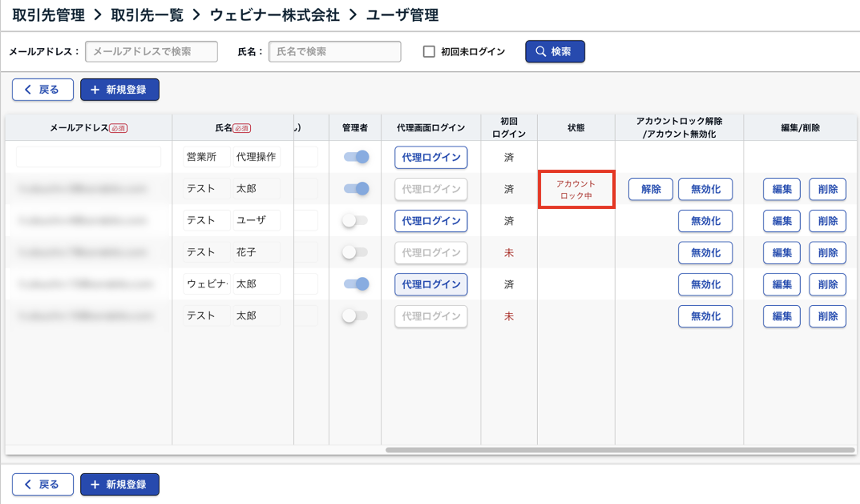The width and height of the screenshot is (860, 504).
Task: Enable admin toggle for テスト ユーザ
Action: tap(355, 221)
